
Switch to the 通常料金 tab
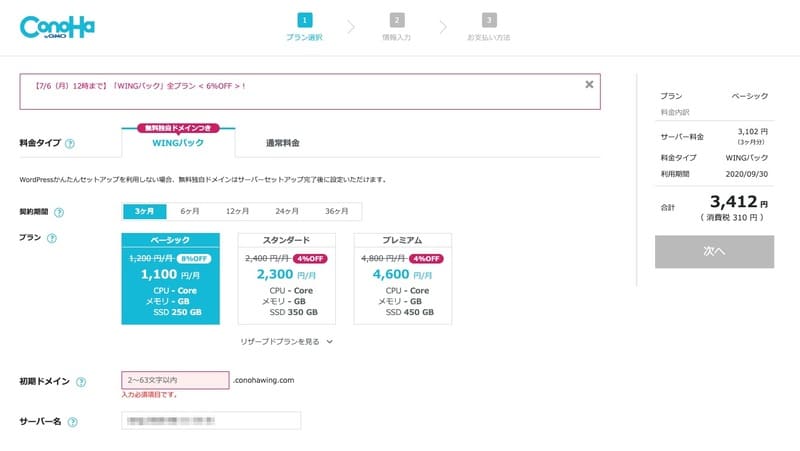[283, 143]
